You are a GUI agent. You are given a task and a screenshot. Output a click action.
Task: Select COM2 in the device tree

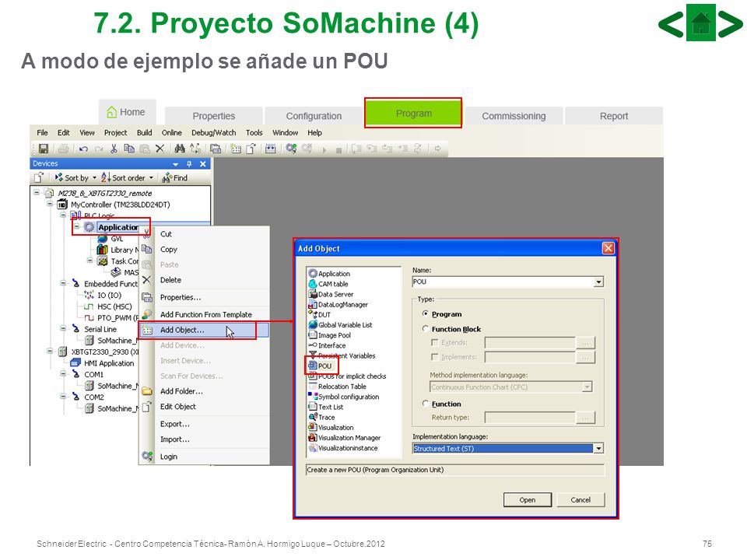pos(88,397)
